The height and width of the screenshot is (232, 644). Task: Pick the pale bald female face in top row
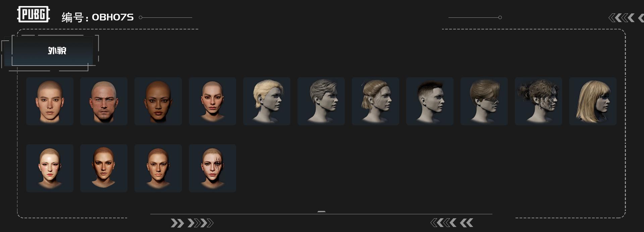212,101
